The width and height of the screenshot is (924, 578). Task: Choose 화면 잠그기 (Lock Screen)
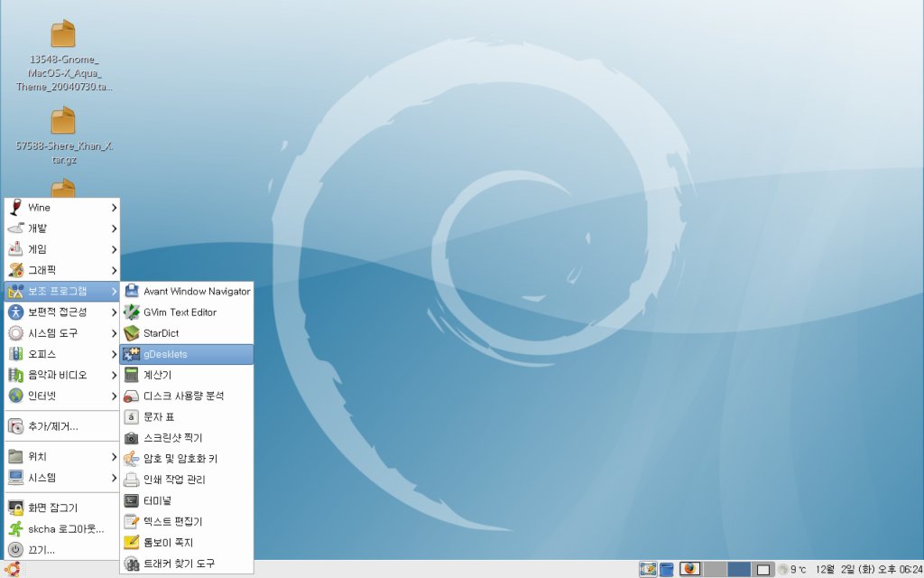point(62,508)
